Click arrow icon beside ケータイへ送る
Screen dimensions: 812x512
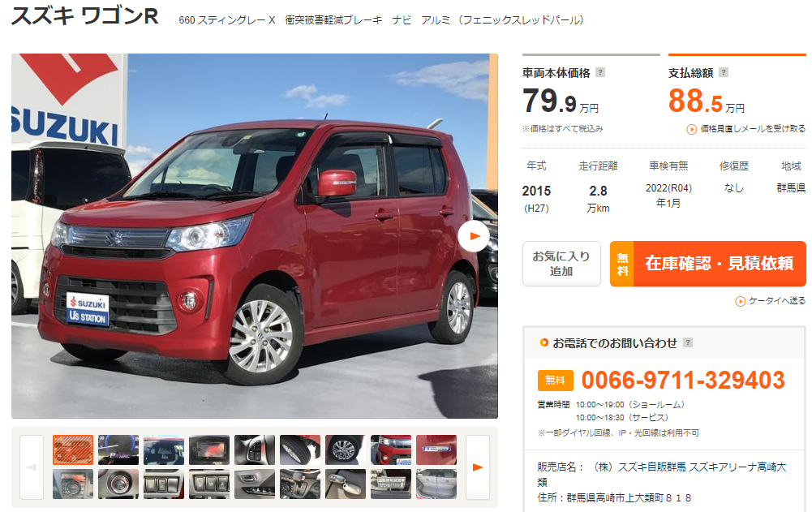(741, 301)
